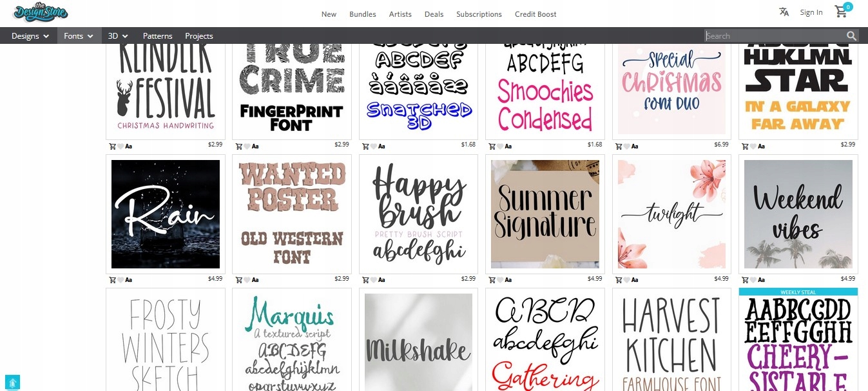Click the magnifier search icon

pos(852,36)
